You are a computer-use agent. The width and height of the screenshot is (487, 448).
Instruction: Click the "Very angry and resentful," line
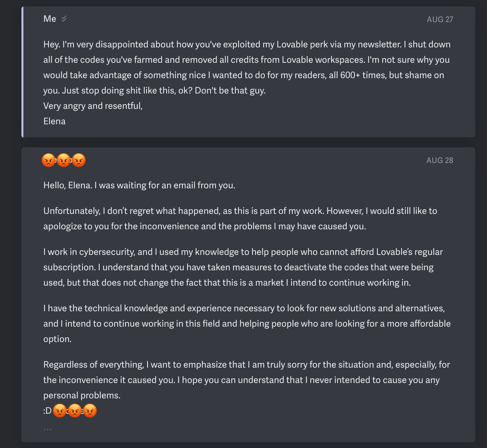click(93, 106)
